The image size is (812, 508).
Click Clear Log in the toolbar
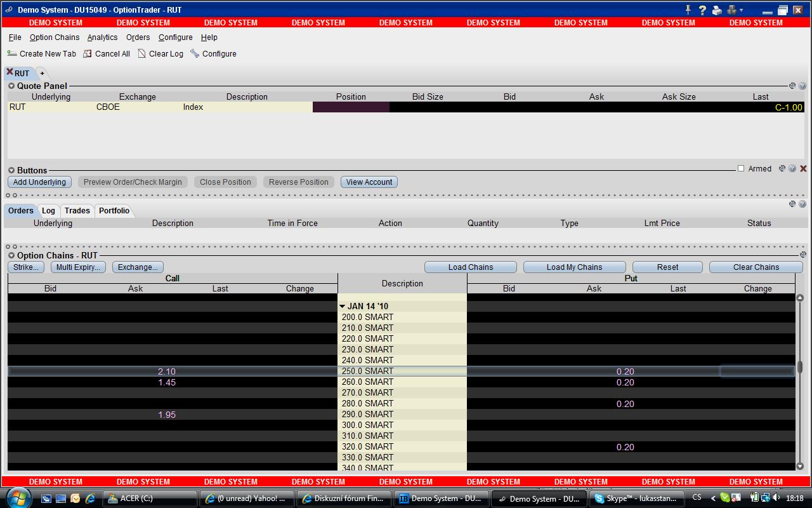click(160, 54)
